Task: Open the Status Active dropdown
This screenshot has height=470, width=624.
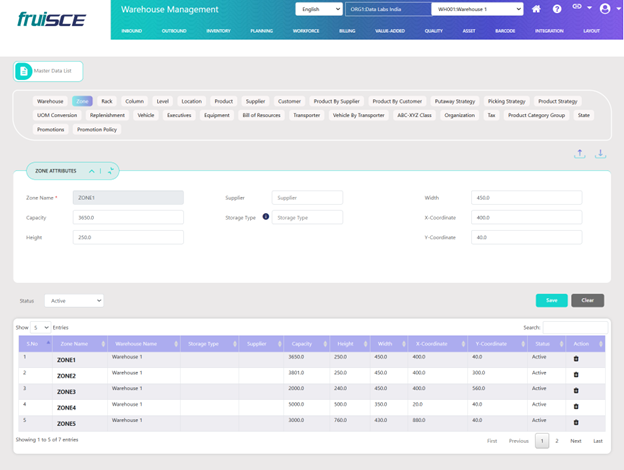Action: tap(73, 300)
